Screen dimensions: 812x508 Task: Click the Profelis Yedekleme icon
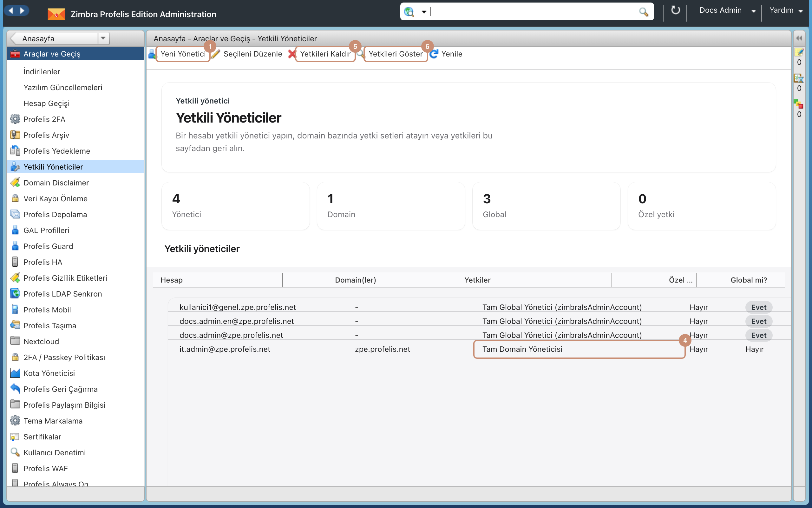pyautogui.click(x=15, y=150)
